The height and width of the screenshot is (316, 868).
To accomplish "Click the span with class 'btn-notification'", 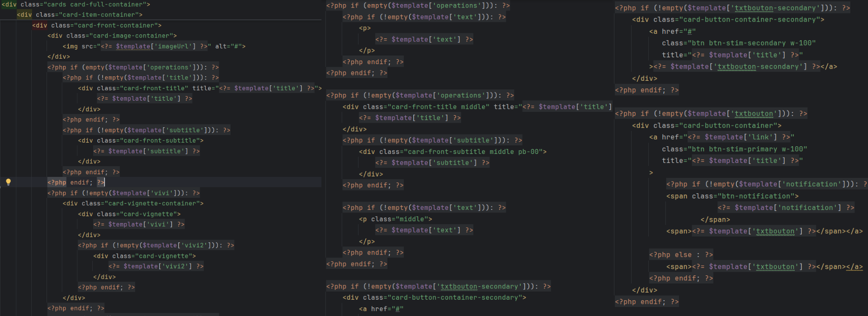I will [x=732, y=196].
